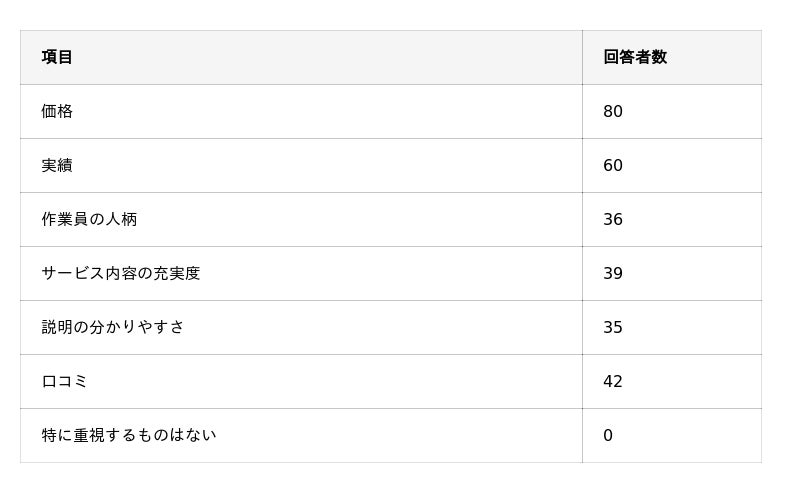Select the 説明の分かりやすさ cell

pos(113,327)
